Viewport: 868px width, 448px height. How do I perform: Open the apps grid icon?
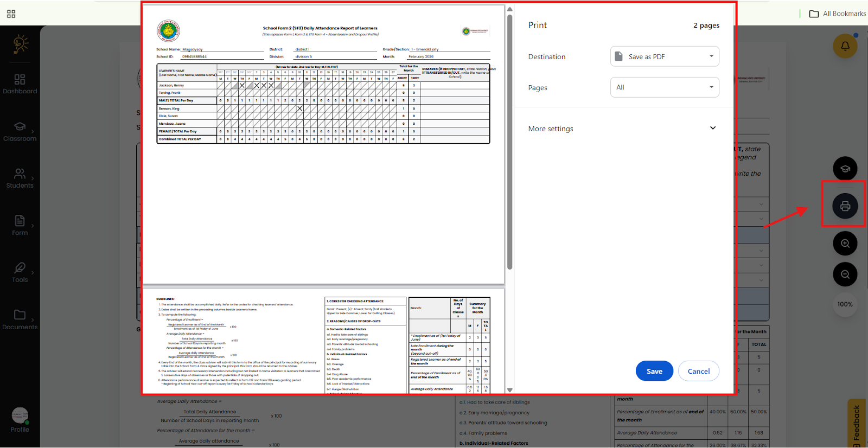pos(11,14)
